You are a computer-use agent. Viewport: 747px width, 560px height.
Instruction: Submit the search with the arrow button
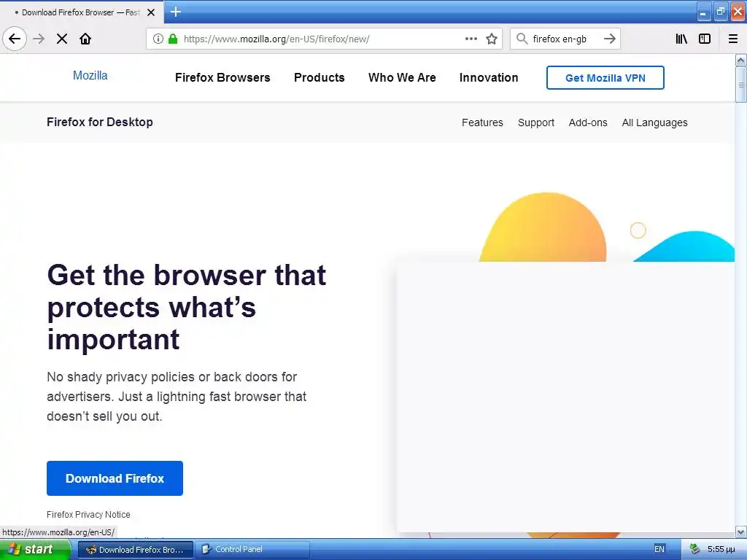click(x=610, y=39)
